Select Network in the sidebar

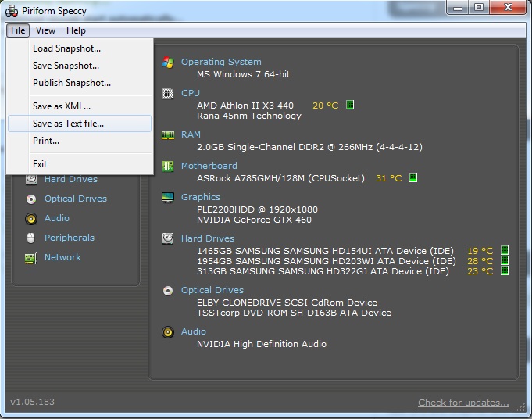pyautogui.click(x=62, y=257)
